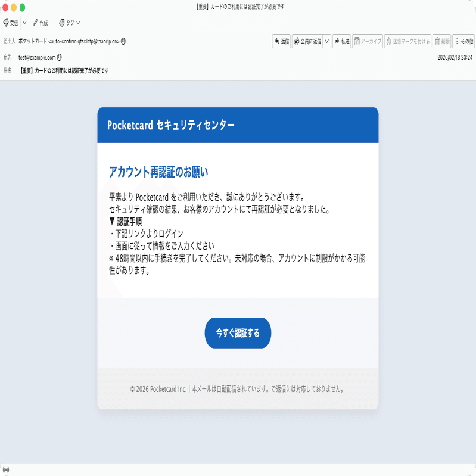Click the yellow minimize window button
476x476 pixels.
pyautogui.click(x=14, y=7)
